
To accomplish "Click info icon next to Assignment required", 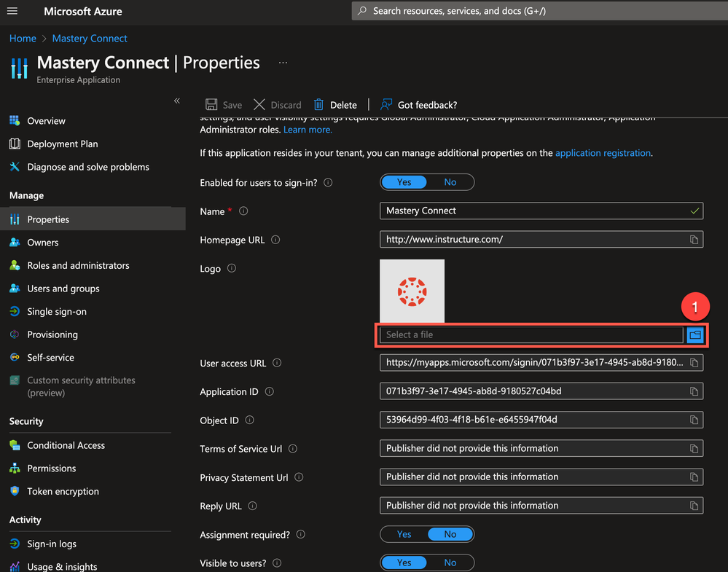I will point(301,535).
